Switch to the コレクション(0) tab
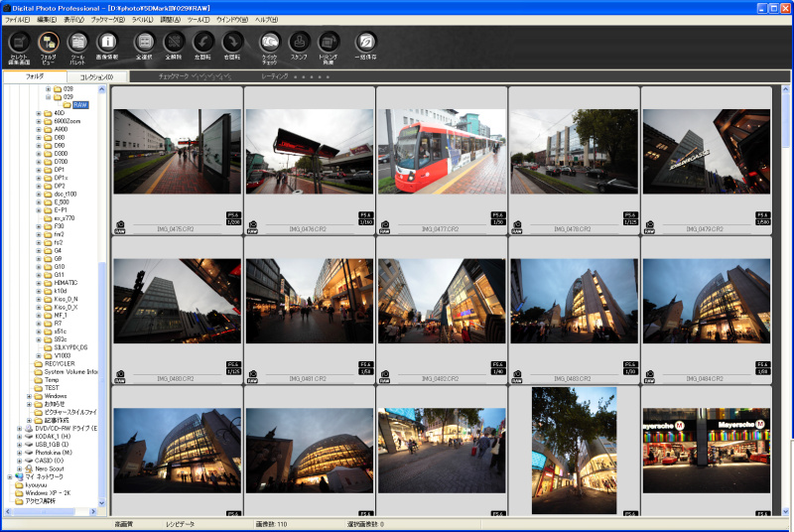Screen dimensions: 794x532 (96, 77)
